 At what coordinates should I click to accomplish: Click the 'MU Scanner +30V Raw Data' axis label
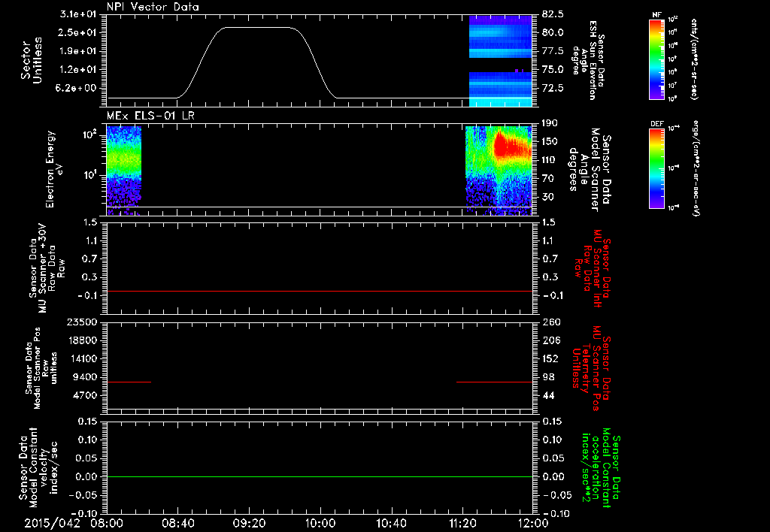click(46, 268)
